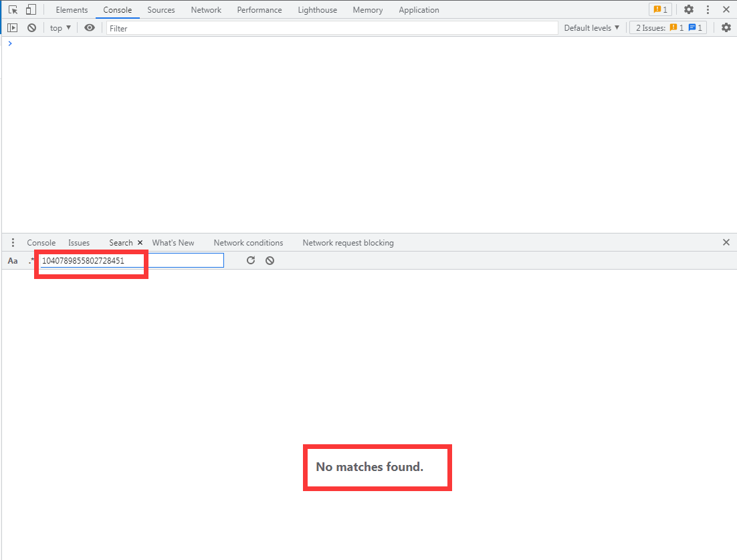Switch to the Network tab

(x=206, y=10)
